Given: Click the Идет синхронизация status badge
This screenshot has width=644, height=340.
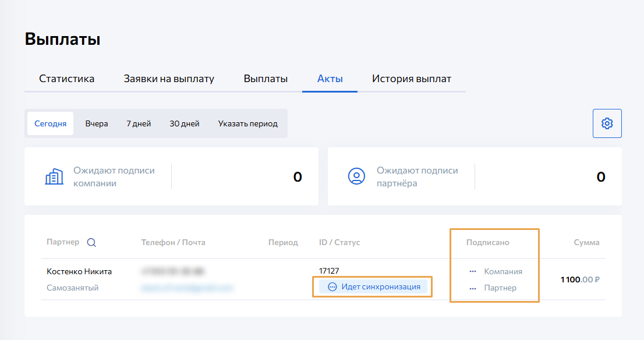Looking at the screenshot, I should (373, 287).
